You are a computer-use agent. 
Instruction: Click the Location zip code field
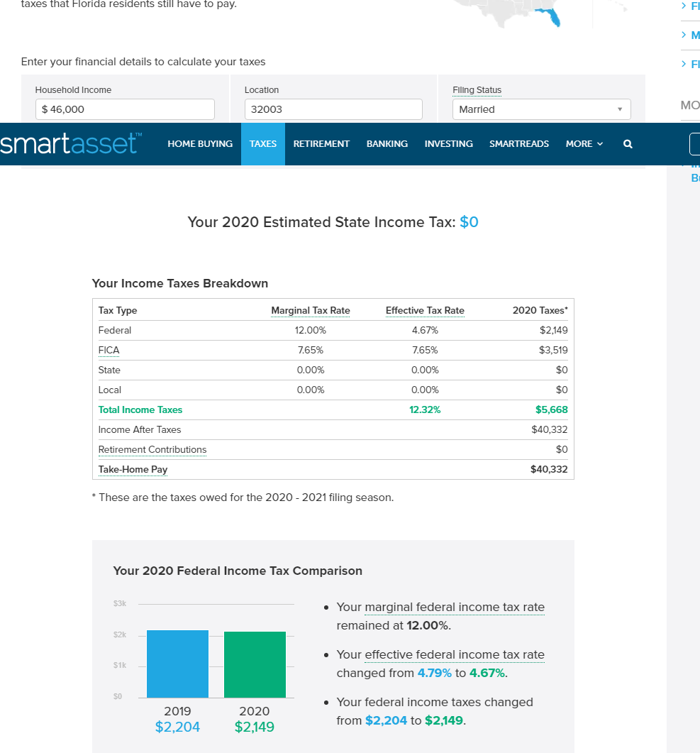pyautogui.click(x=333, y=109)
